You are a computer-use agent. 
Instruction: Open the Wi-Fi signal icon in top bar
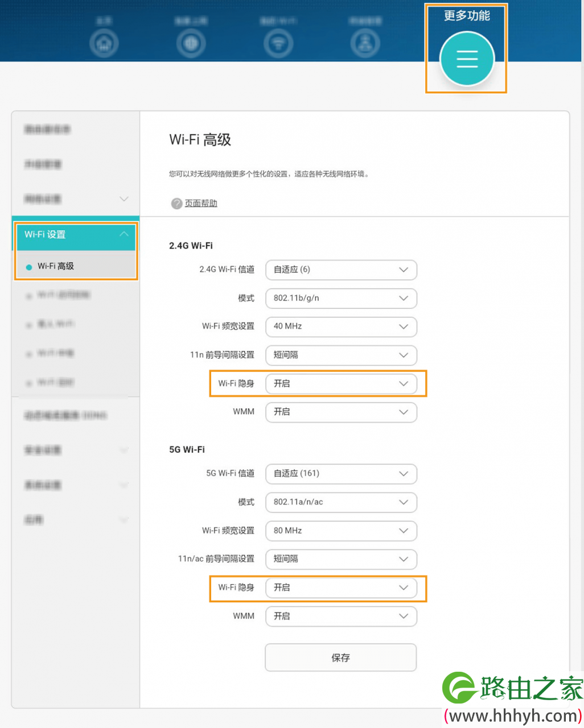coord(278,44)
